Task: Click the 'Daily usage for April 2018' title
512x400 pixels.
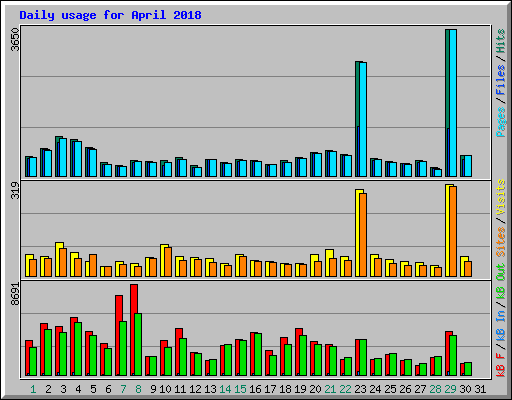Action: pyautogui.click(x=110, y=15)
